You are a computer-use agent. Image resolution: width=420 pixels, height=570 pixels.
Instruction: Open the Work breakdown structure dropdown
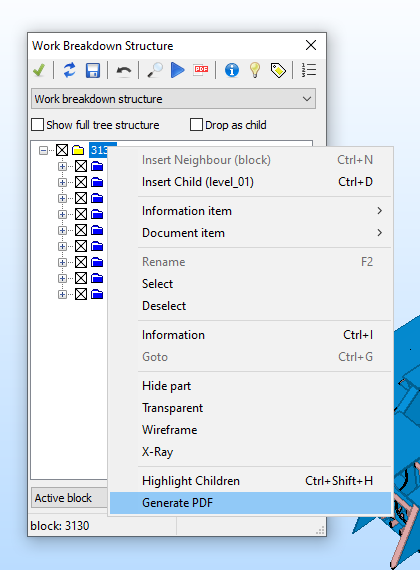173,99
